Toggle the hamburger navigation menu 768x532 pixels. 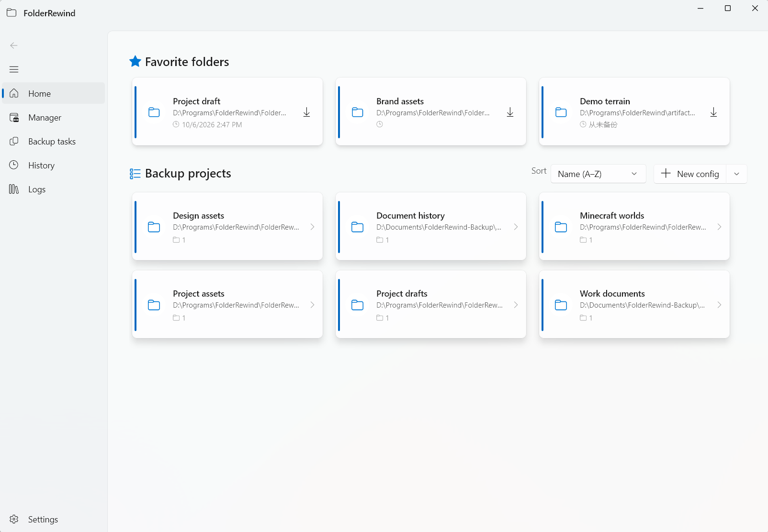pyautogui.click(x=14, y=69)
